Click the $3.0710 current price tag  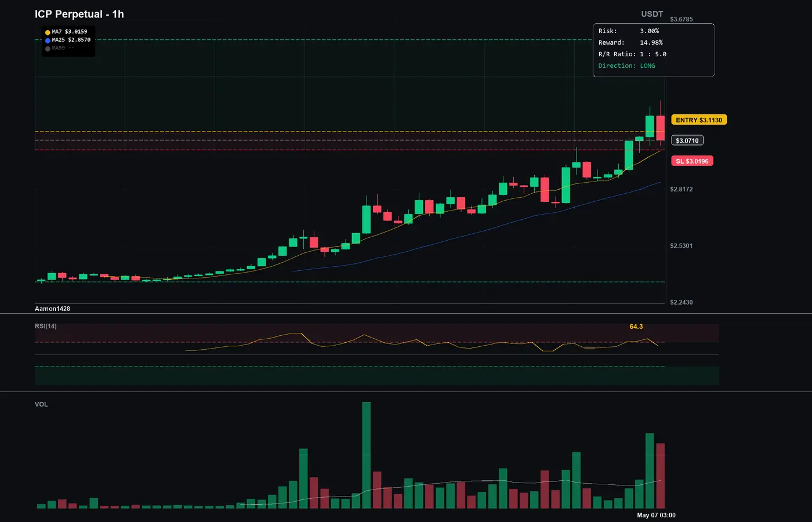click(x=687, y=140)
